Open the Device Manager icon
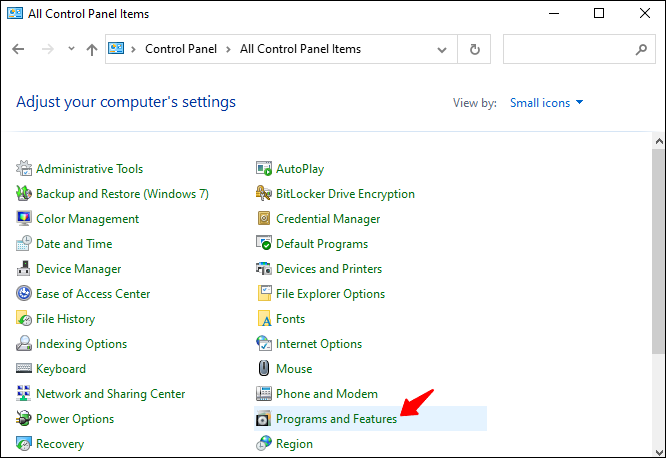The width and height of the screenshot is (666, 458). coord(24,269)
